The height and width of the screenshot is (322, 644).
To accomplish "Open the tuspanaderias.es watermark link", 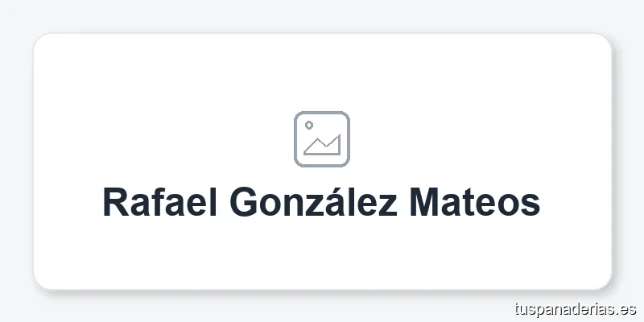I will coord(575,308).
